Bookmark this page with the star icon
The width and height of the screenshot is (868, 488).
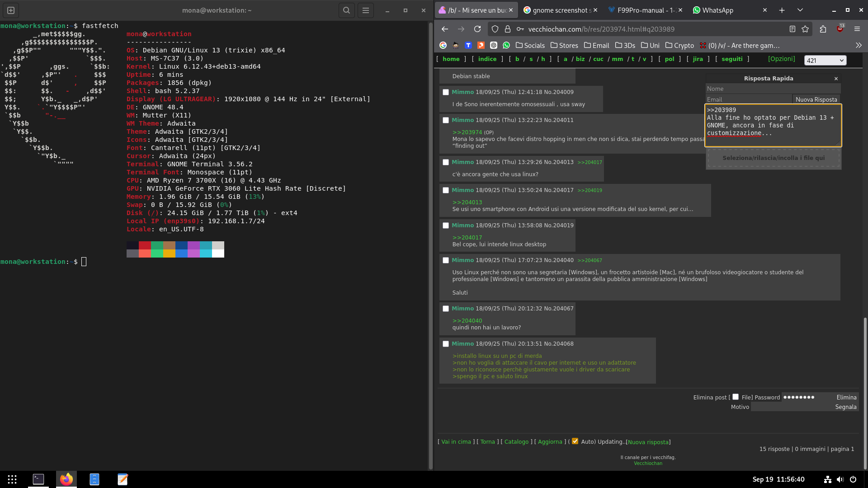click(x=805, y=29)
